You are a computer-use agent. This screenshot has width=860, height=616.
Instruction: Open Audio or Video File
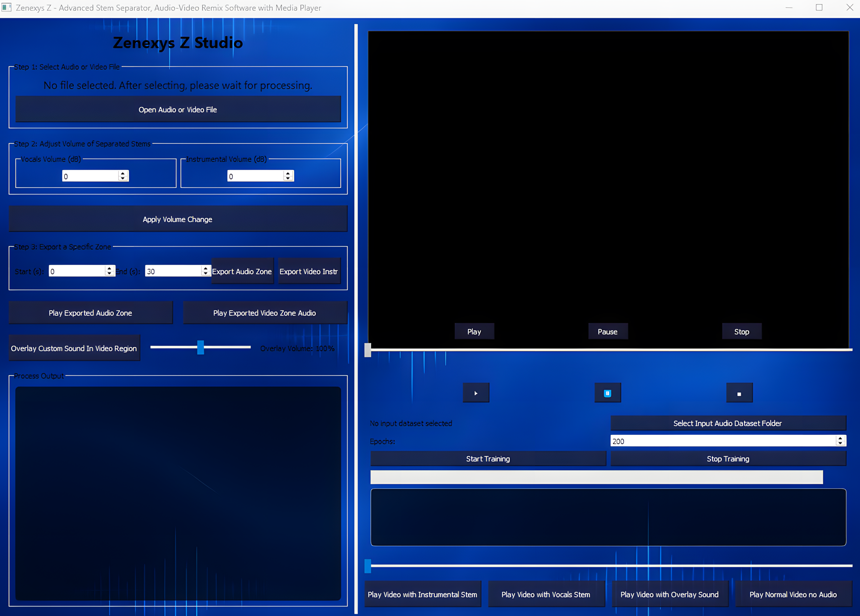pyautogui.click(x=178, y=110)
